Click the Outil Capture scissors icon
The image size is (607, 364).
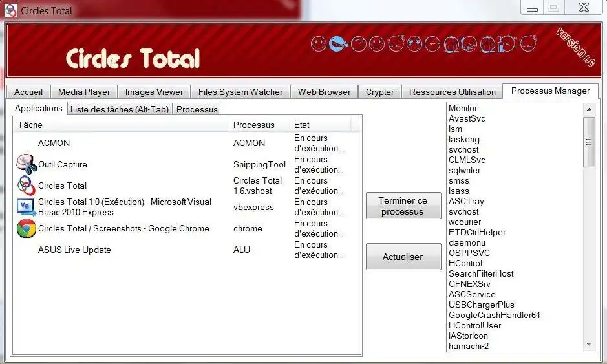coord(27,164)
